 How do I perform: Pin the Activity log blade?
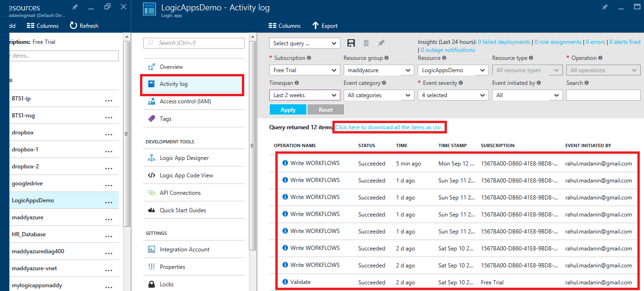coord(605,7)
